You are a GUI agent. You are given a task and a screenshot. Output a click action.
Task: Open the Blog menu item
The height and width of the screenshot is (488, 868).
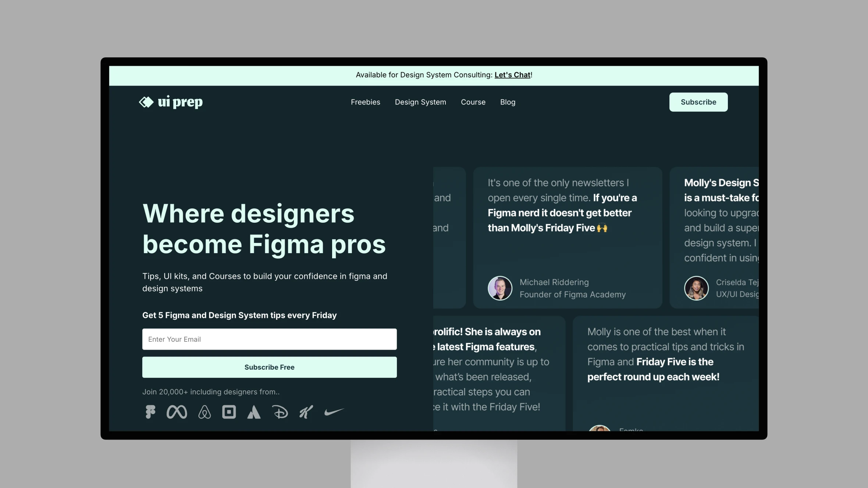click(507, 102)
